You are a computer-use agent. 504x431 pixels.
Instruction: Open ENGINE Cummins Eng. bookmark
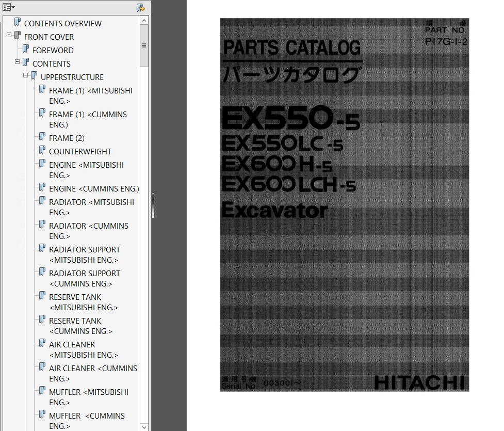pos(94,189)
